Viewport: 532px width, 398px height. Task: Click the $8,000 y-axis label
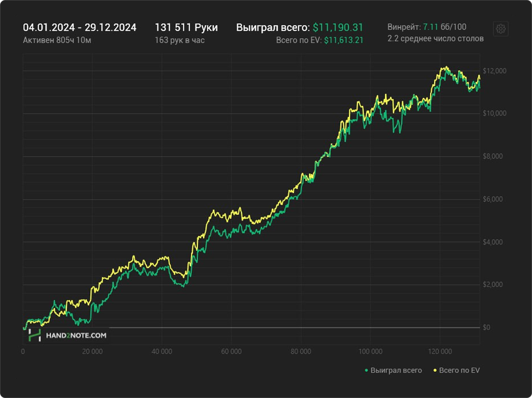[493, 156]
